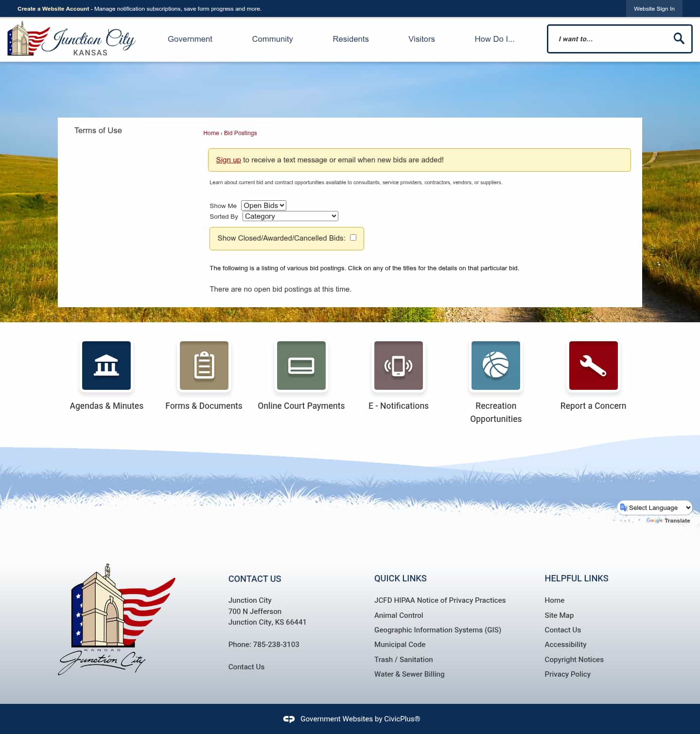Open the Municipal Code link
This screenshot has height=734, width=700.
(x=400, y=645)
